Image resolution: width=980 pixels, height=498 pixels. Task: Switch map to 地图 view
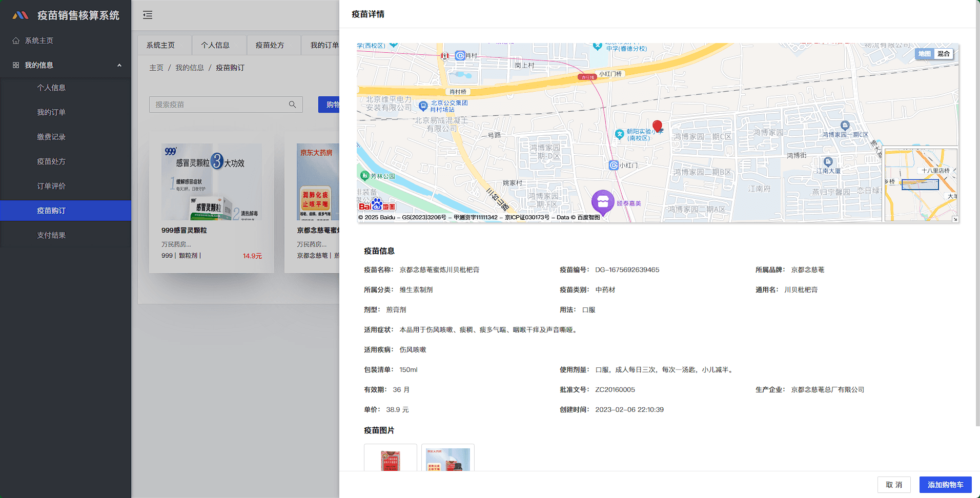tap(925, 54)
